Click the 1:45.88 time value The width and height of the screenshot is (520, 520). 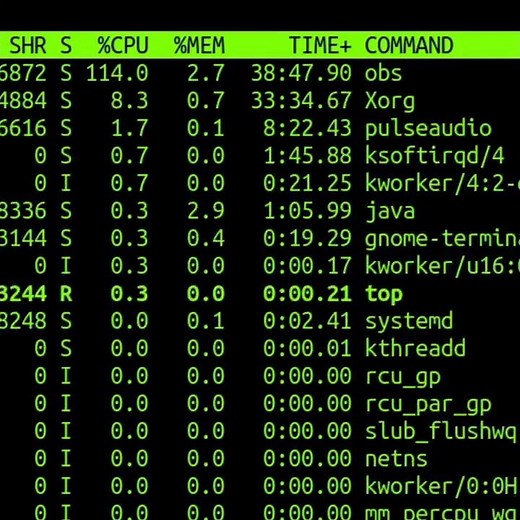(x=308, y=156)
